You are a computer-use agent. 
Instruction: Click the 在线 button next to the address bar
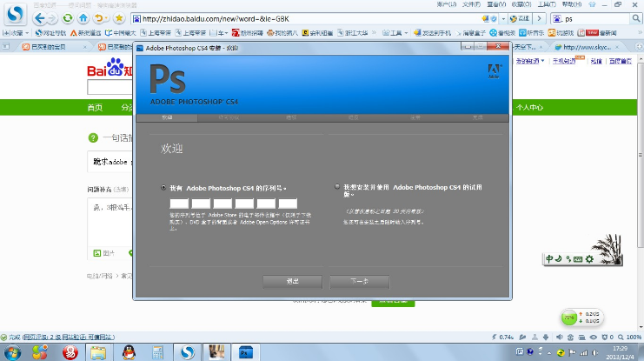(520, 18)
